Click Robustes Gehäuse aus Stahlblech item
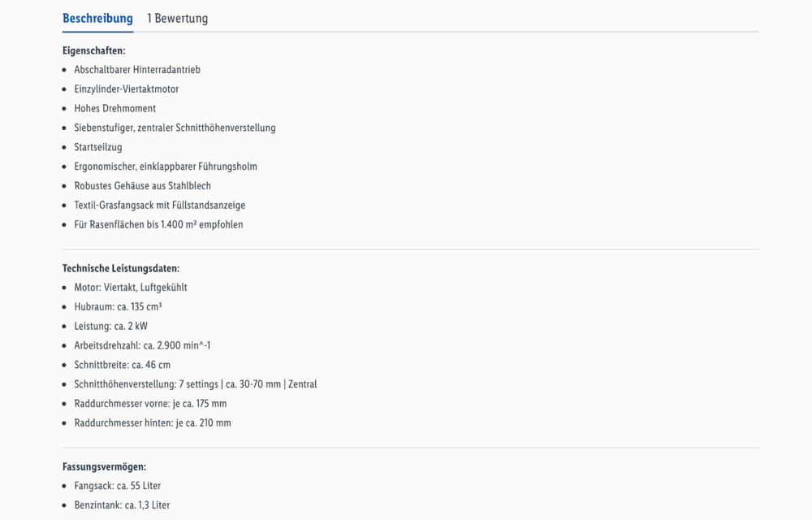Viewport: 812px width, 520px height. coord(142,186)
